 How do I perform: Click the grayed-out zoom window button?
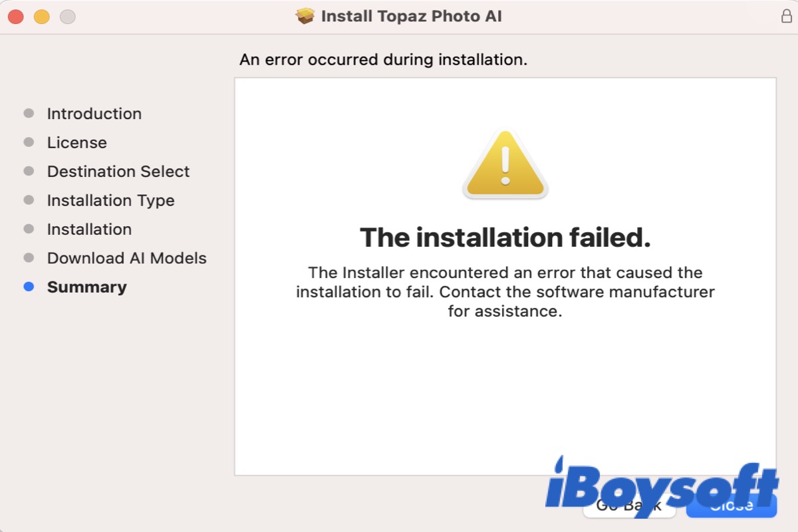tap(67, 17)
